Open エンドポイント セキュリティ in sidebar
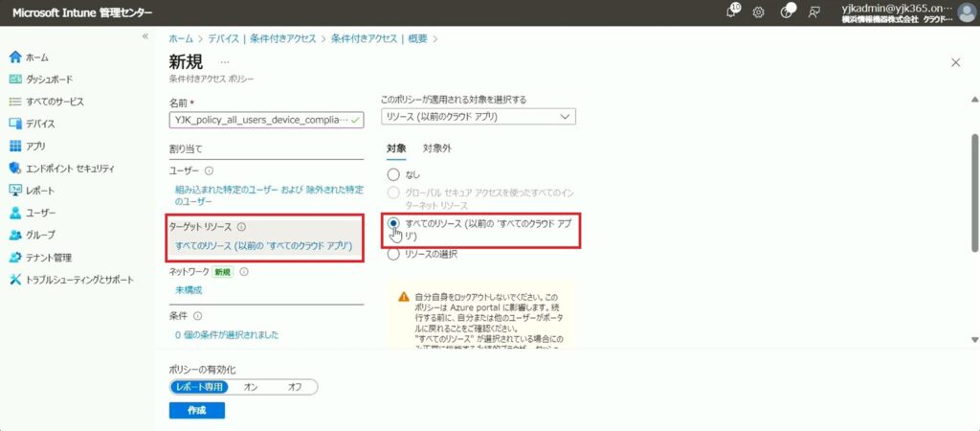The height and width of the screenshot is (431, 980). pos(70,169)
